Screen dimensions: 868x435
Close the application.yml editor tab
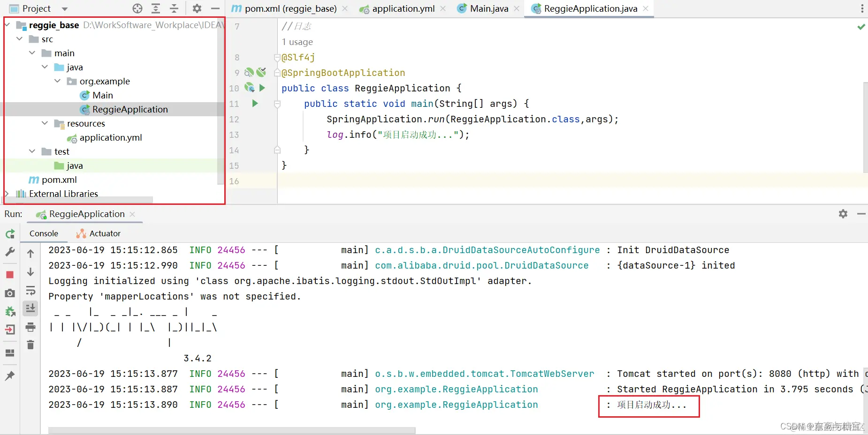pyautogui.click(x=443, y=8)
